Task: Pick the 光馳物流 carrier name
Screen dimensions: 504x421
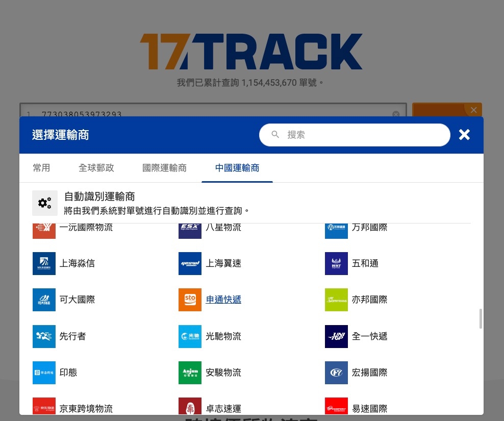Action: [223, 336]
